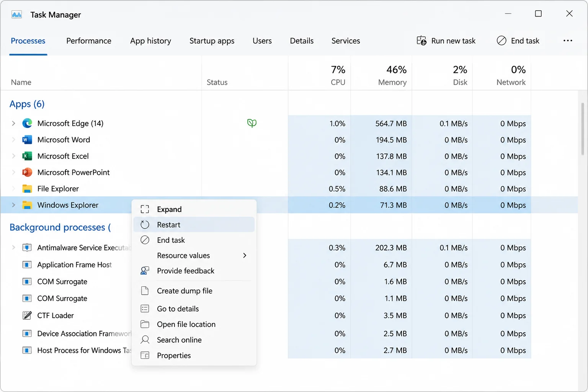Viewport: 588px width, 392px height.
Task: Select Properties menu entry
Action: point(194,355)
